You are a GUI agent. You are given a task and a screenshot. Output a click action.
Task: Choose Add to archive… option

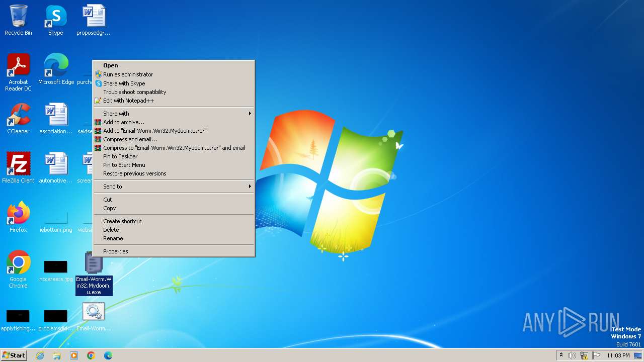(174, 122)
